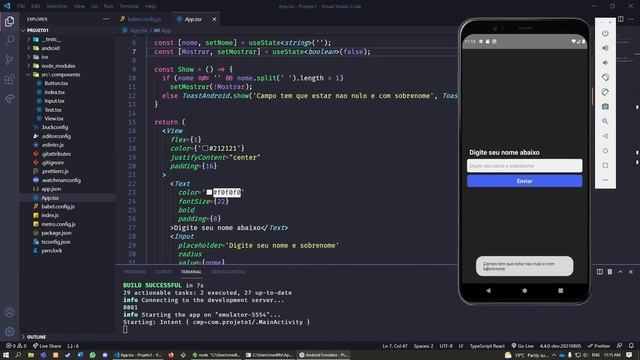Click the Windows Start button
This screenshot has width=640, height=360.
[x=6, y=355]
